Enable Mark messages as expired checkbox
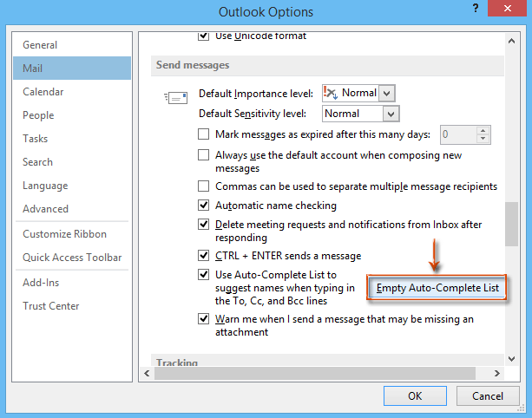The height and width of the screenshot is (418, 532). point(203,134)
